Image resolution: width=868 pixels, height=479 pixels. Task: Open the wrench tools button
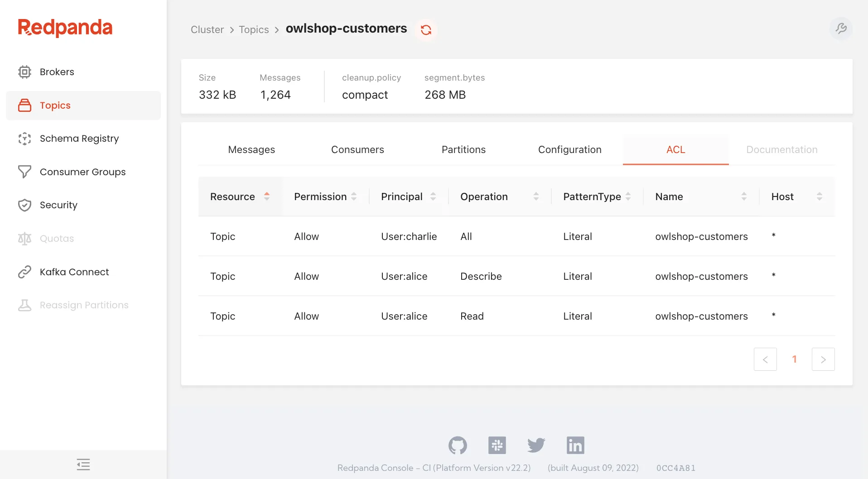[841, 29]
